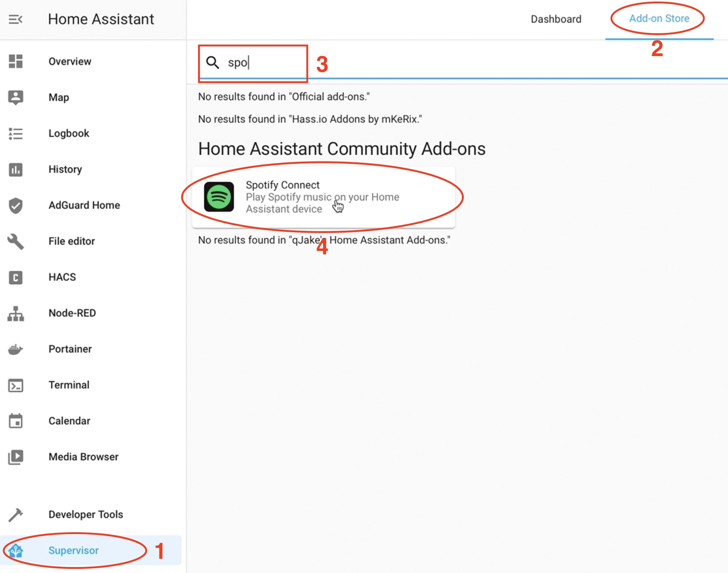Viewport: 728px width, 573px height.
Task: Open the Spotify Connect add-on title
Action: click(x=283, y=185)
